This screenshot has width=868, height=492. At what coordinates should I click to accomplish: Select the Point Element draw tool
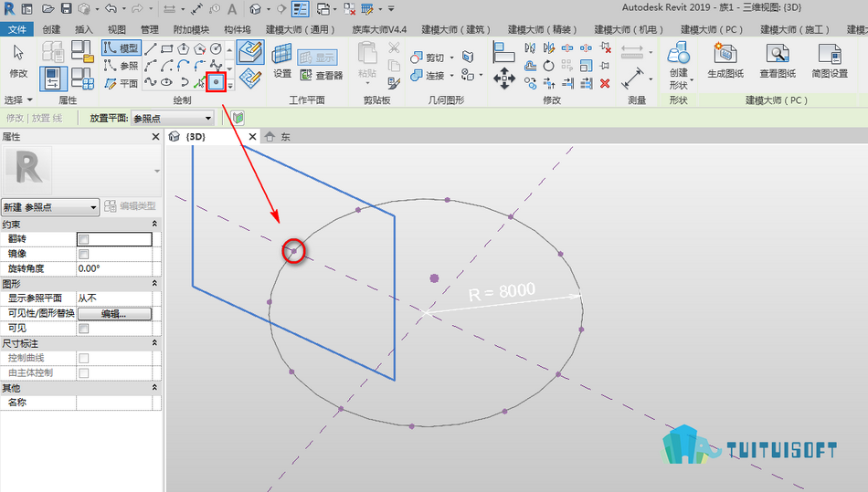(216, 82)
